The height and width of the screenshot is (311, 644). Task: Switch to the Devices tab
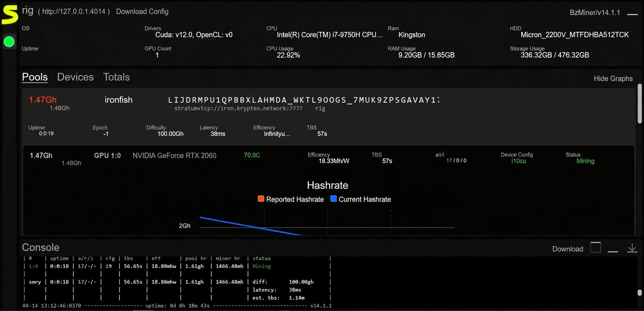pyautogui.click(x=75, y=77)
